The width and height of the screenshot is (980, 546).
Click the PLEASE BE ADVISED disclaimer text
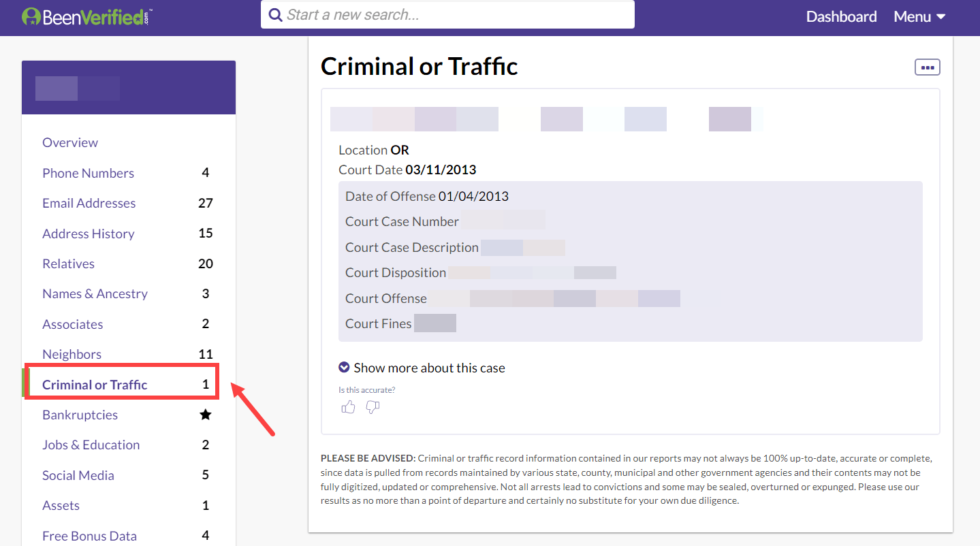[626, 479]
